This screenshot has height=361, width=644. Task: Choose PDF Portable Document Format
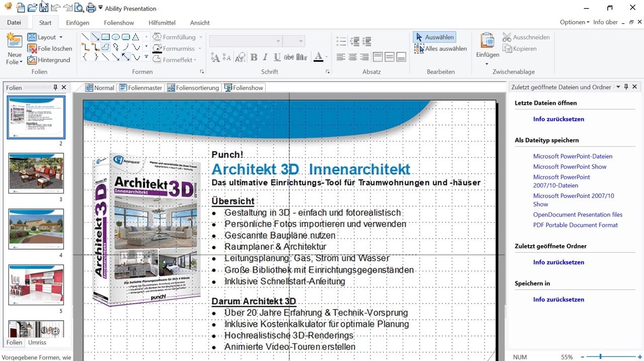click(576, 225)
